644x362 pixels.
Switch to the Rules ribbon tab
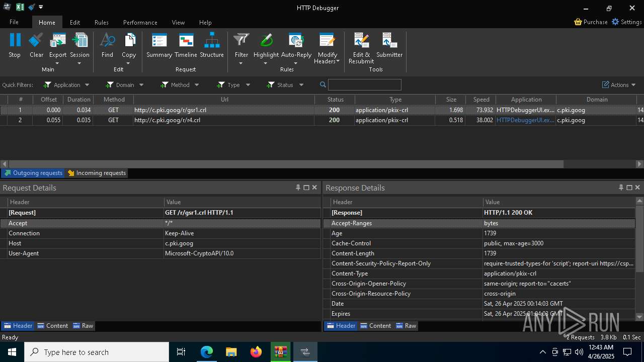(102, 22)
